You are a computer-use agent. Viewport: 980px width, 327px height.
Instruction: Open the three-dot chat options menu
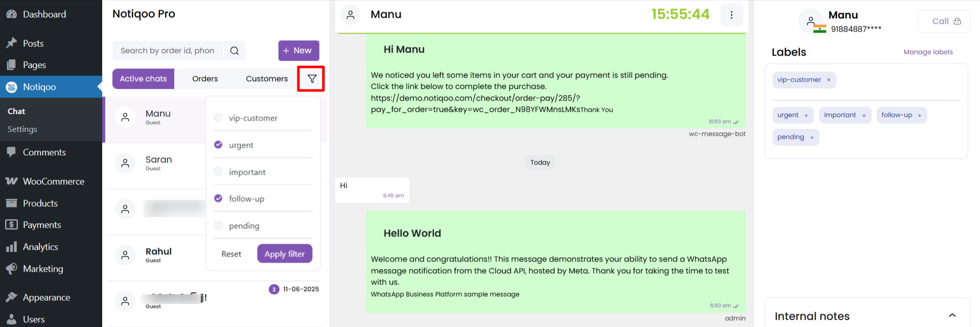click(x=731, y=15)
